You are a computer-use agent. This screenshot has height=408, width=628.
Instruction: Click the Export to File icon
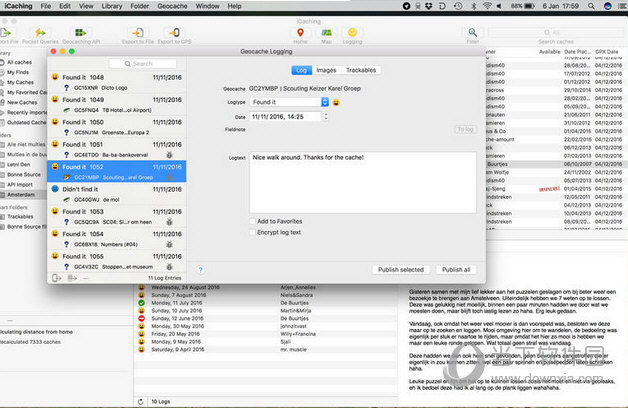pos(138,32)
